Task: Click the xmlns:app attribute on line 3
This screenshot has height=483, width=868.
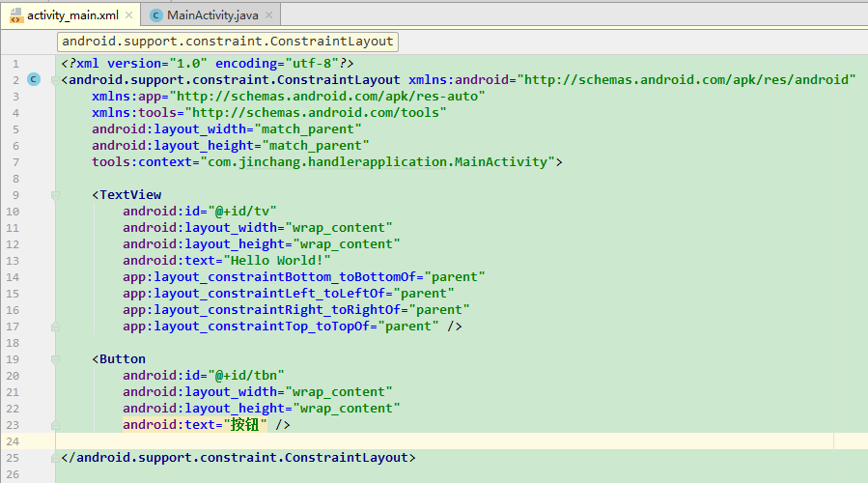Action: pos(289,97)
